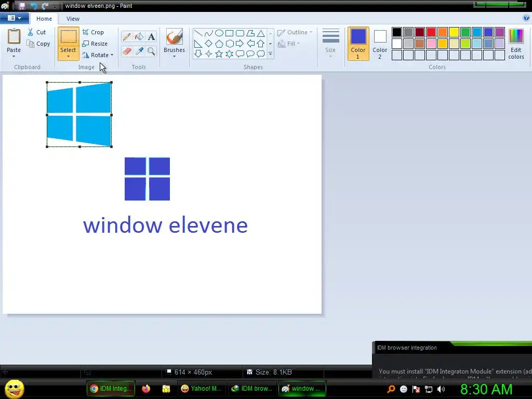The width and height of the screenshot is (532, 399).
Task: Choose the Pentagon shape
Action: coord(219,44)
